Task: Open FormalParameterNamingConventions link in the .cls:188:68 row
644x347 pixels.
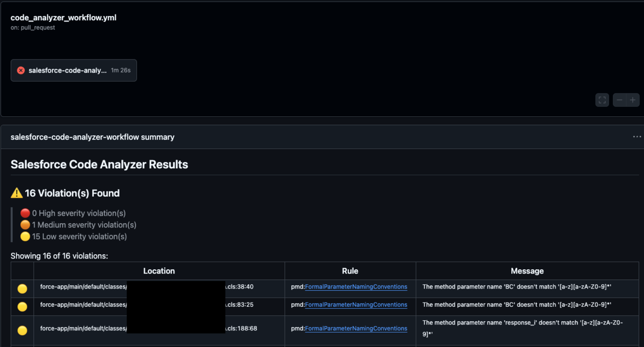Action: tap(356, 328)
